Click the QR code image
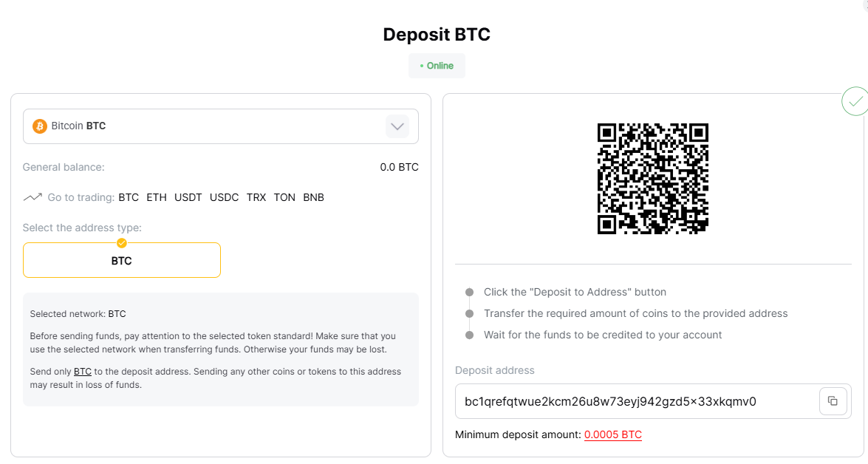The height and width of the screenshot is (464, 868). coord(652,179)
